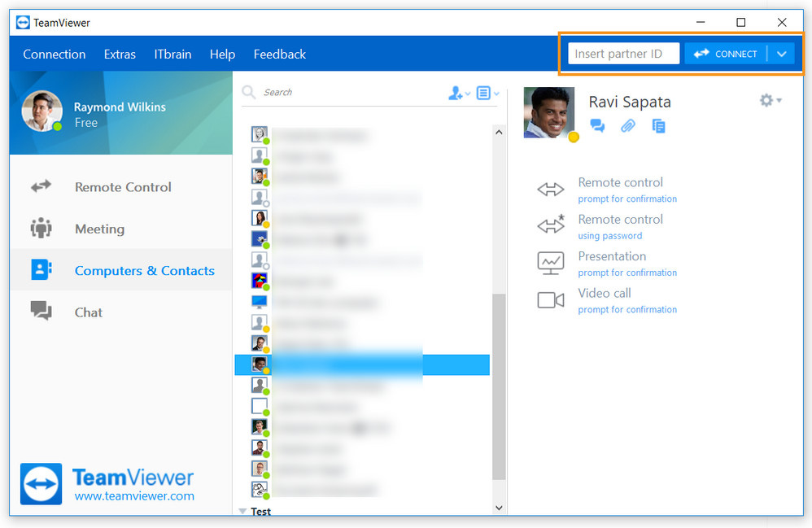Open the Feedback menu
Image resolution: width=812 pixels, height=528 pixels.
click(x=280, y=55)
